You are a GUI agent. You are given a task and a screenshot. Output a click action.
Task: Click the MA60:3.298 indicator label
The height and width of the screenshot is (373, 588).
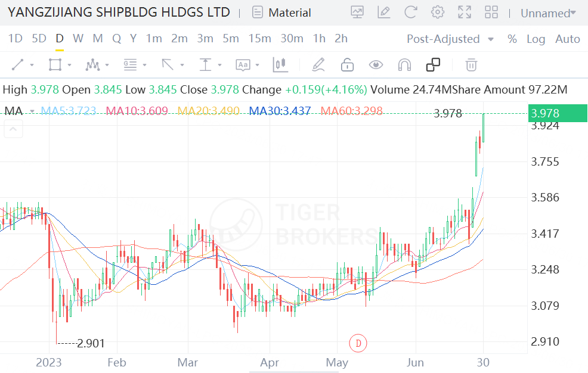tap(351, 111)
